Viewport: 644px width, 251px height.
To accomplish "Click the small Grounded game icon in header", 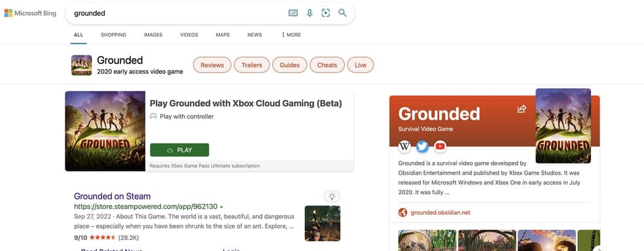I will [x=81, y=65].
